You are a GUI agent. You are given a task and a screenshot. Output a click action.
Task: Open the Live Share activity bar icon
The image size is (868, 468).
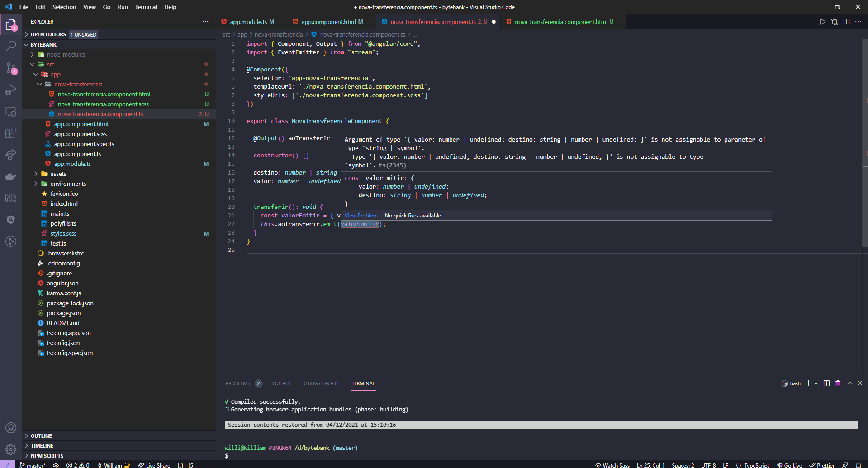coord(11,155)
